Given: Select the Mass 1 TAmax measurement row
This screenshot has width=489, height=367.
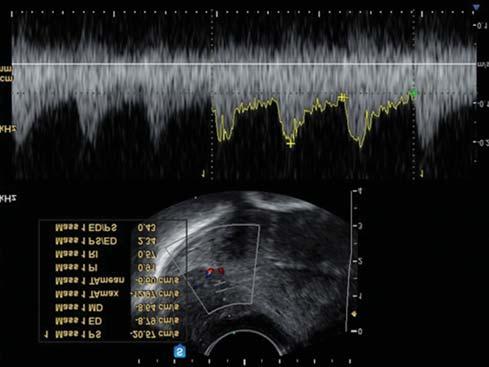Looking at the screenshot, I should (x=117, y=294).
